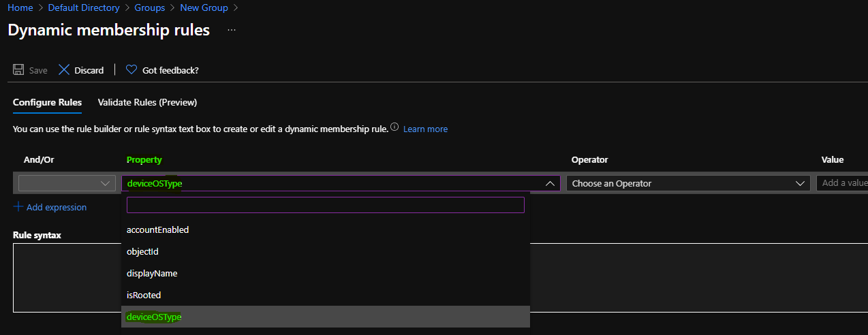Select displayName from the property list
868x335 pixels.
coord(326,273)
